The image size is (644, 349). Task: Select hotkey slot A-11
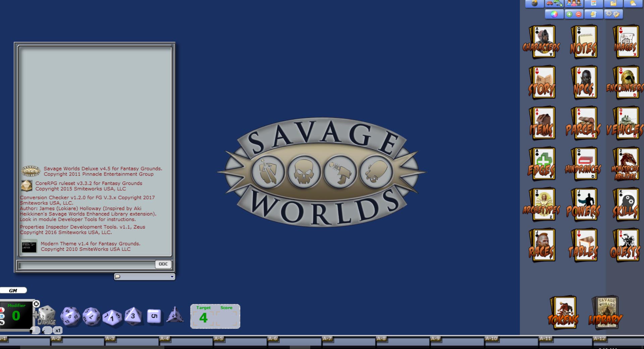pyautogui.click(x=566, y=340)
